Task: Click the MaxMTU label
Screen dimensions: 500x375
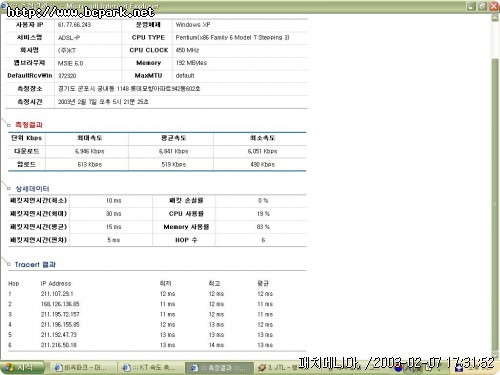Action: coord(148,76)
